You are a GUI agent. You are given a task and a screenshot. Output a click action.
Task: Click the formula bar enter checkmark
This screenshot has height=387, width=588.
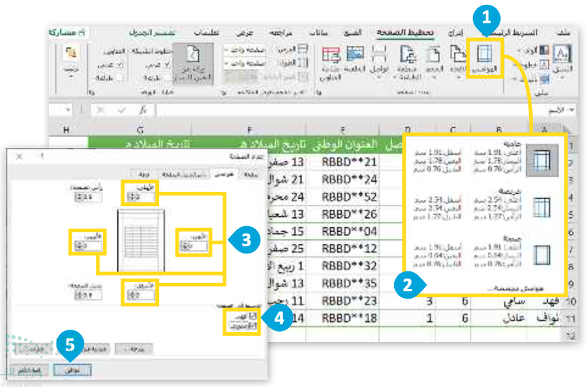pyautogui.click(x=122, y=110)
